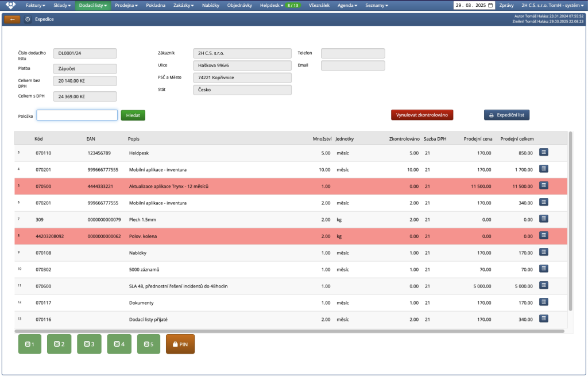Click the red Vynulovat zkontrolováno button
The width and height of the screenshot is (588, 384).
[422, 115]
